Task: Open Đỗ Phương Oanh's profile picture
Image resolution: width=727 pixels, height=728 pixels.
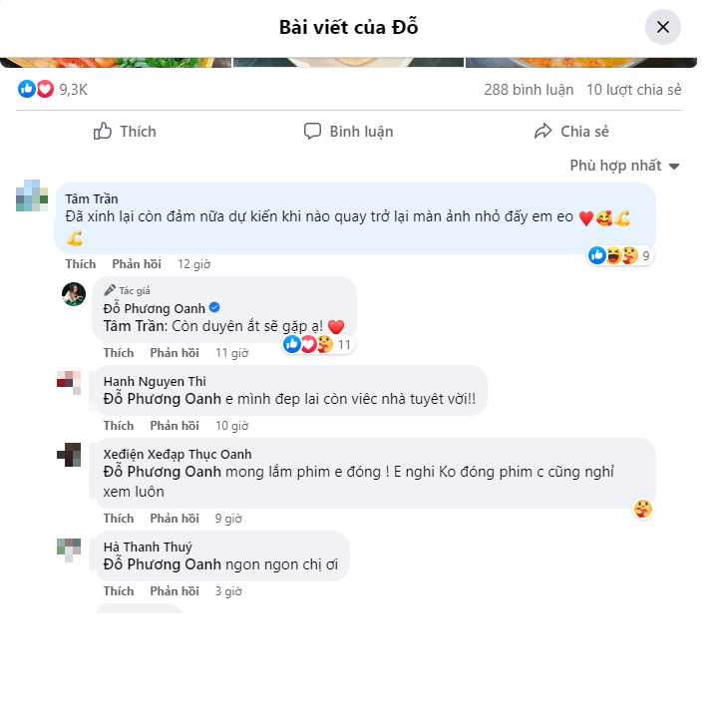Action: click(x=74, y=294)
